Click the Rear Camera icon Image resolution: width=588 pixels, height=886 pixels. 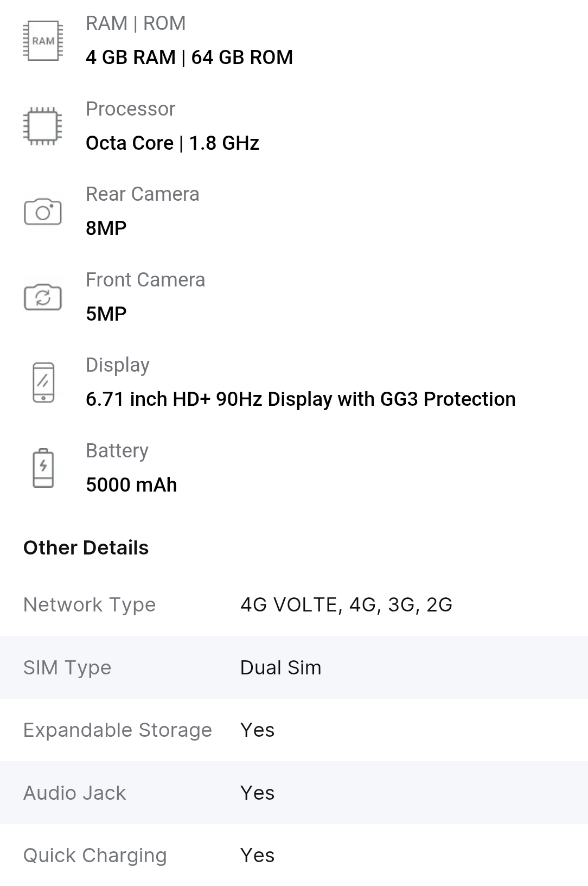point(43,212)
